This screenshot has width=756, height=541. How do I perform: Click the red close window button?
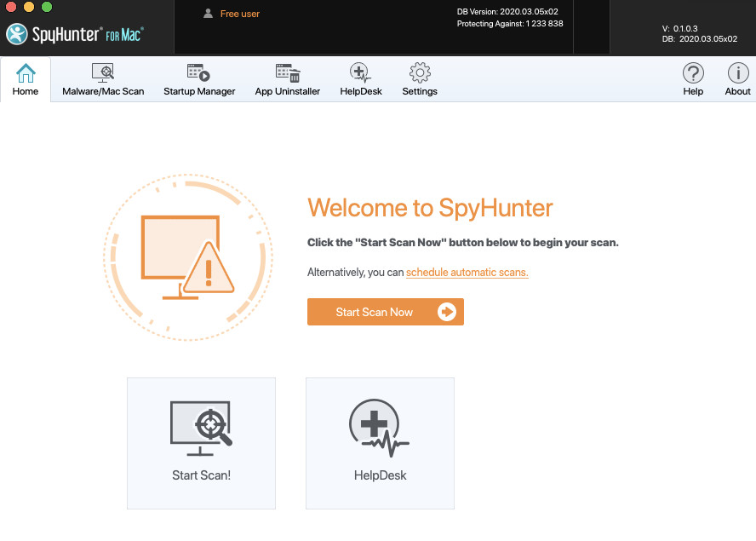10,6
